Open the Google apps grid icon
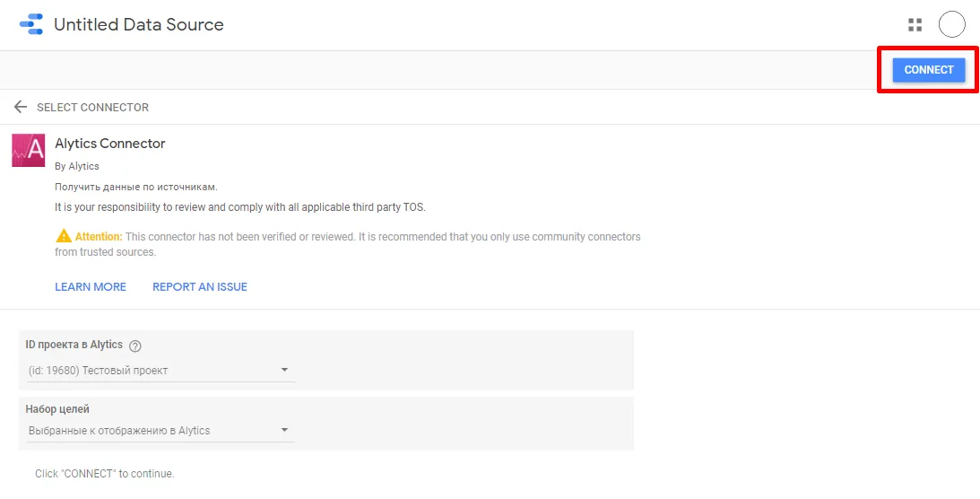The width and height of the screenshot is (980, 499). pos(915,25)
